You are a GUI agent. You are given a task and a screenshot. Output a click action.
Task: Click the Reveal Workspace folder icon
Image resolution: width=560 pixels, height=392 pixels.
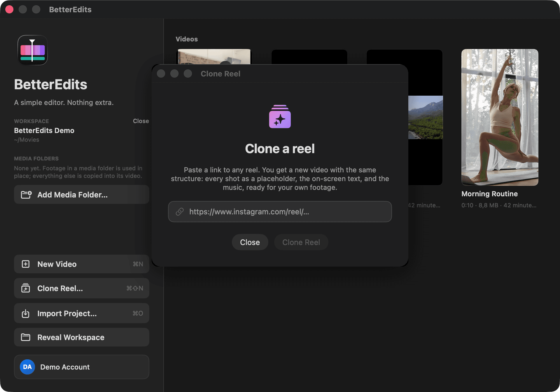[26, 337]
